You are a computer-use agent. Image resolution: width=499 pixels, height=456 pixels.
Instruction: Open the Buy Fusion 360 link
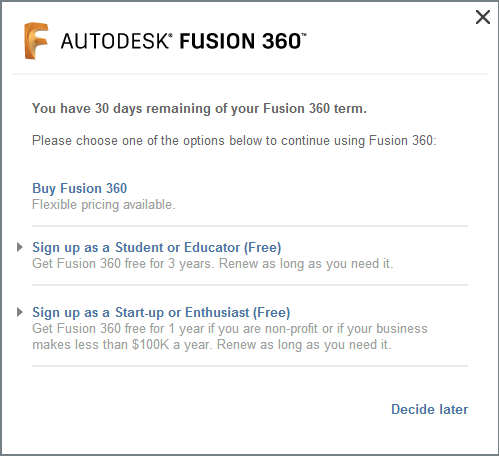tap(79, 189)
